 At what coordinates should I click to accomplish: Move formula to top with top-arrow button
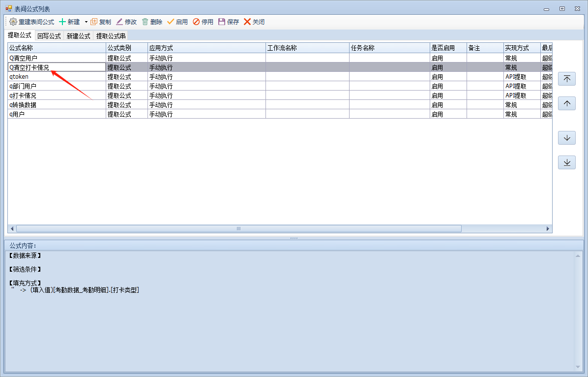[x=567, y=79]
